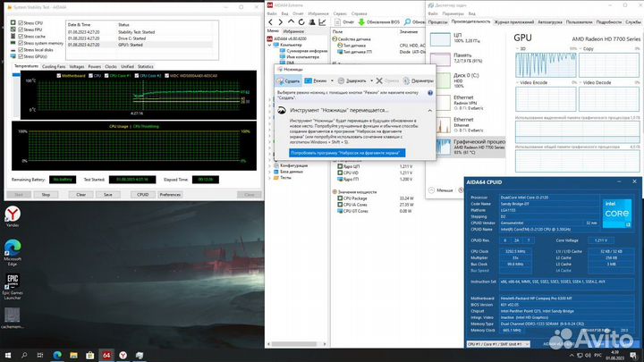Click the Обновления BIOS green arrow button
Image resolution: width=644 pixels, height=362 pixels.
378,22
